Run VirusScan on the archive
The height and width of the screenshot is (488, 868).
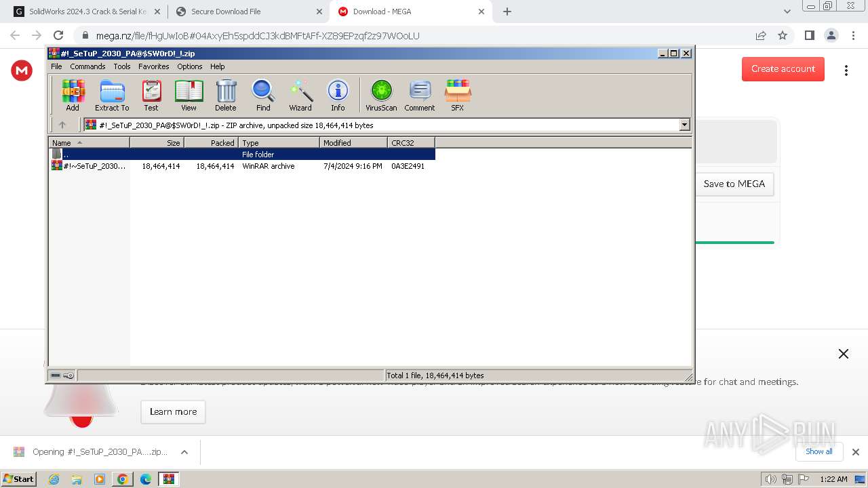[x=381, y=95]
